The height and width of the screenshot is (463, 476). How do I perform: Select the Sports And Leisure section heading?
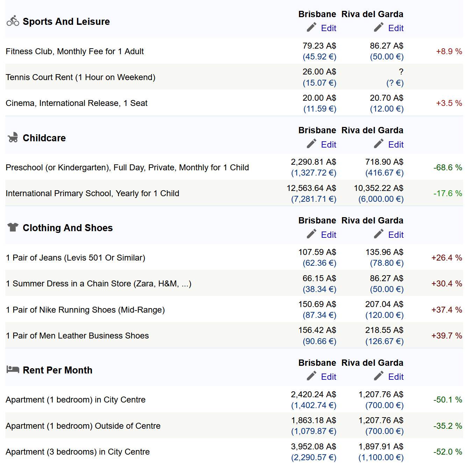pyautogui.click(x=66, y=22)
